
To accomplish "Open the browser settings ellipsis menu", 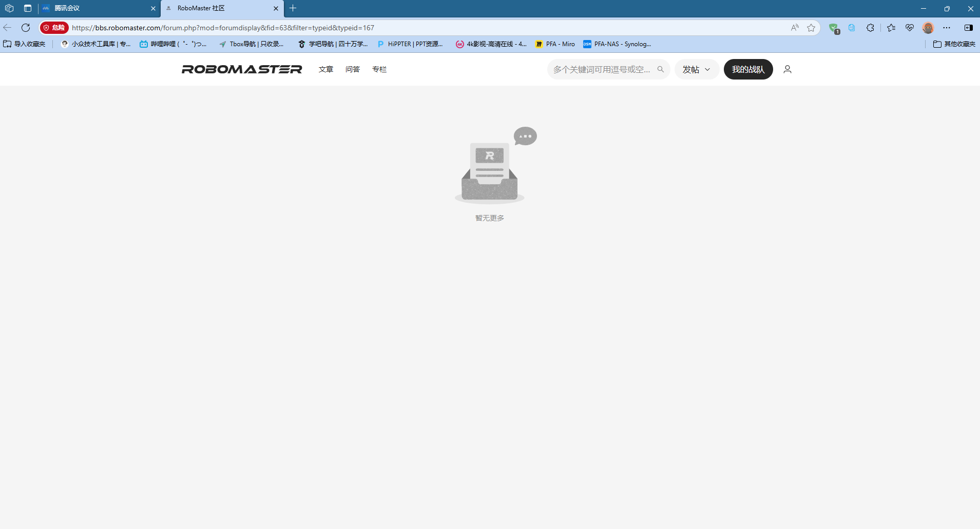I will pos(947,28).
